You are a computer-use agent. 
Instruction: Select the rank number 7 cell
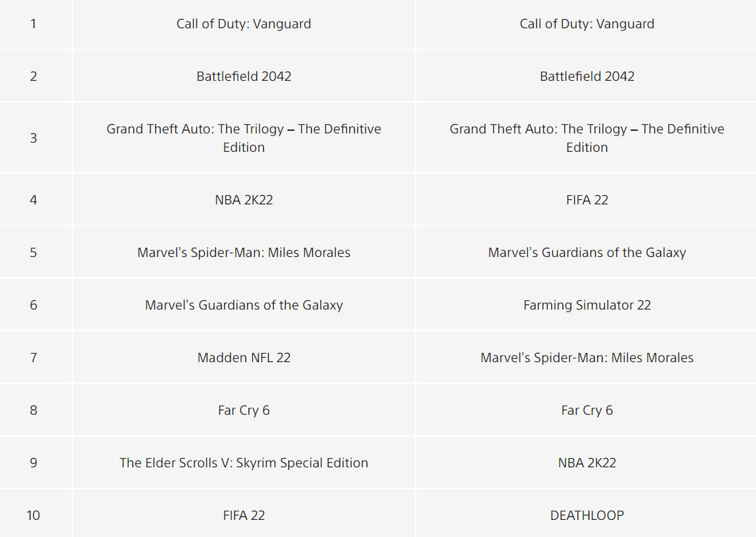point(33,358)
